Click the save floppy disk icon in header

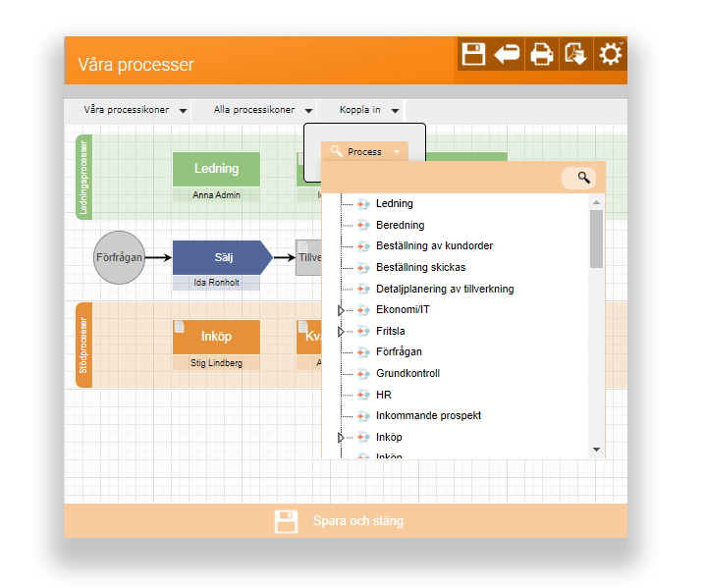(473, 54)
